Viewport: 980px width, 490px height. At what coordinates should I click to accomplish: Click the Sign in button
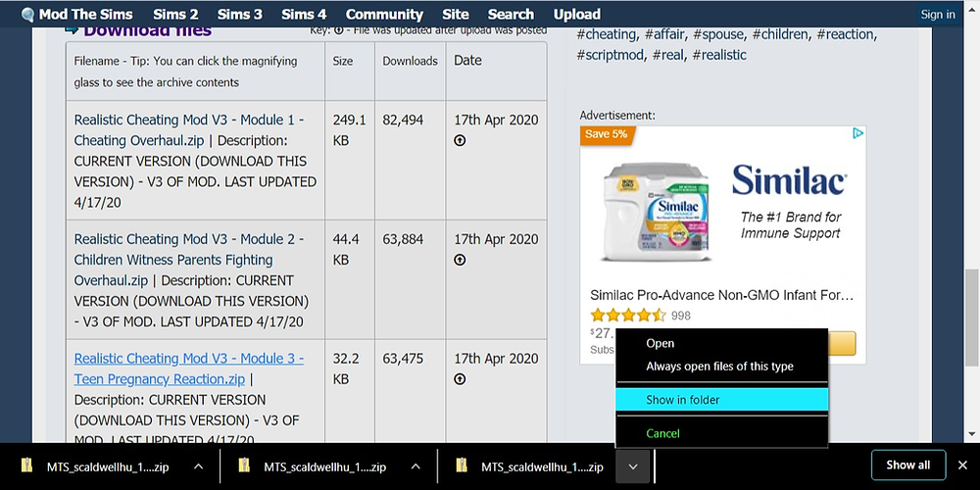coord(938,15)
